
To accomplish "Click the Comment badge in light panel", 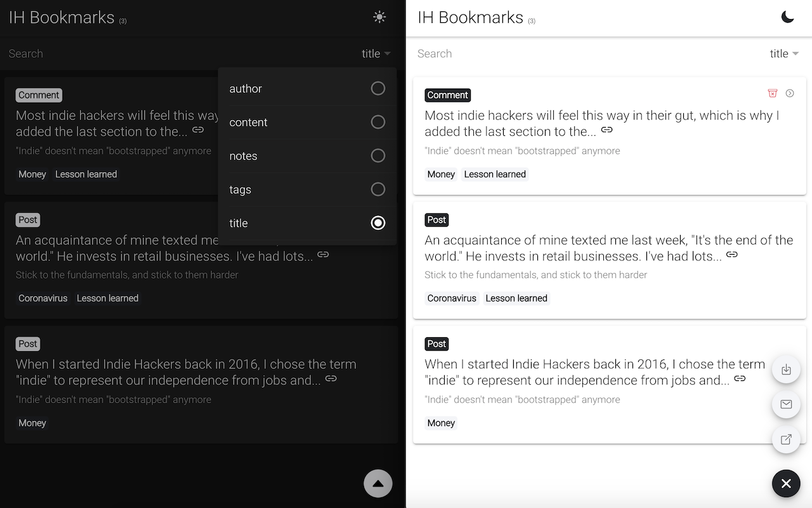I will (448, 95).
